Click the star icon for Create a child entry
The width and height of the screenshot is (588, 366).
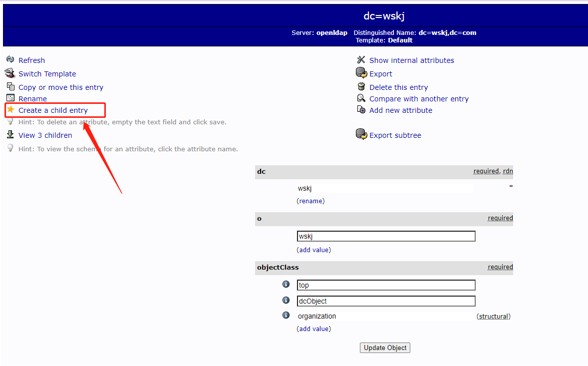click(x=10, y=110)
